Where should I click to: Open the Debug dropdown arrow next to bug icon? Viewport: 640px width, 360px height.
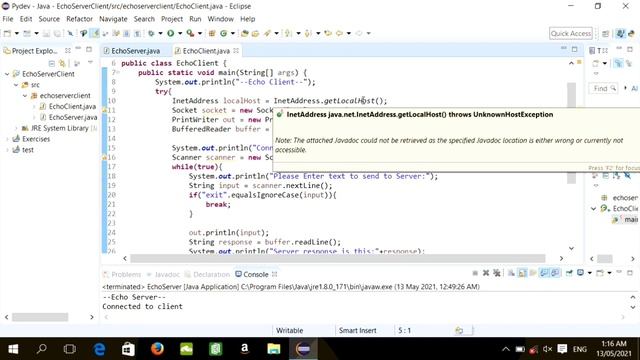coord(160,33)
